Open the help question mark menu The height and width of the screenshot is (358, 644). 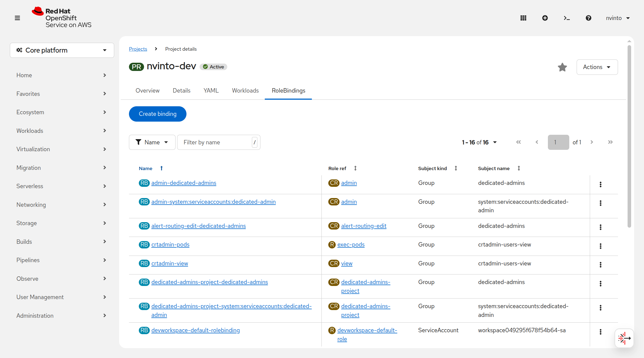pos(588,18)
